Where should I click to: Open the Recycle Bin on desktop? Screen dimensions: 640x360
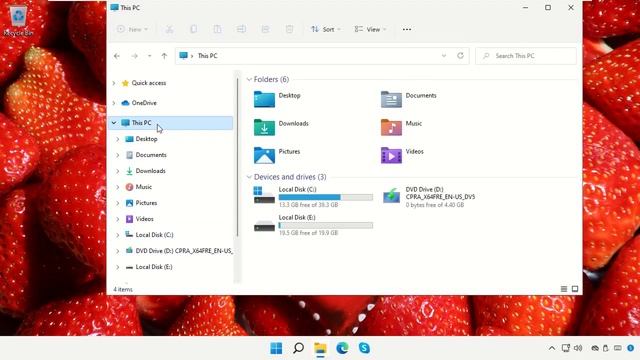[x=18, y=20]
